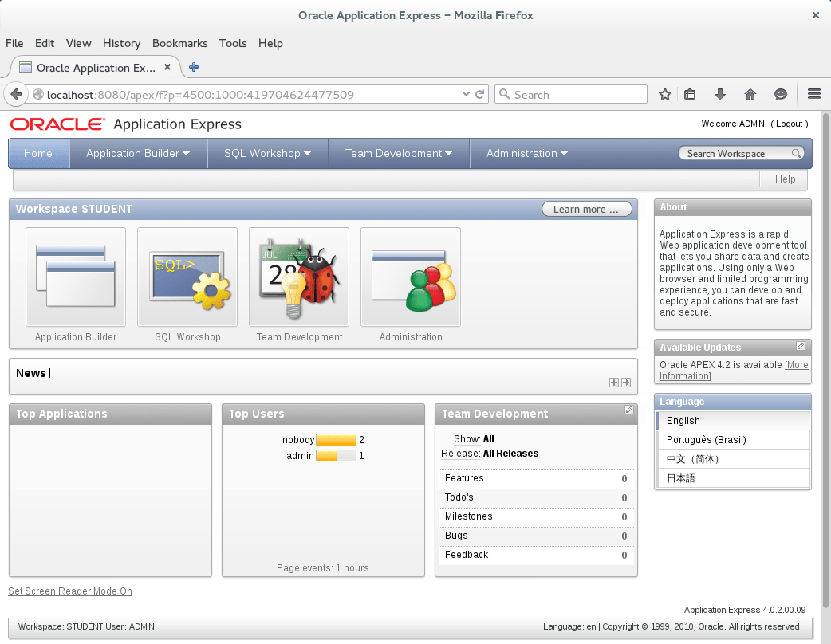Open the Tools menu
831x644 pixels.
pyautogui.click(x=233, y=43)
